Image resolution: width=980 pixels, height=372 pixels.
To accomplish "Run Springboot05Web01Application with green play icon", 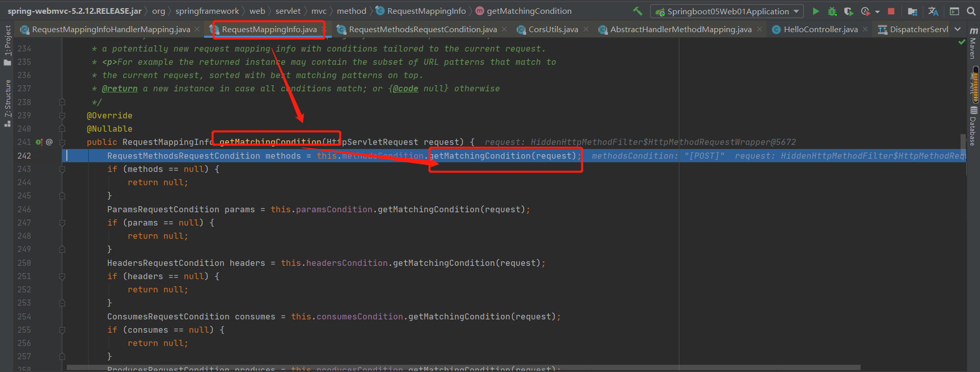I will tap(816, 11).
